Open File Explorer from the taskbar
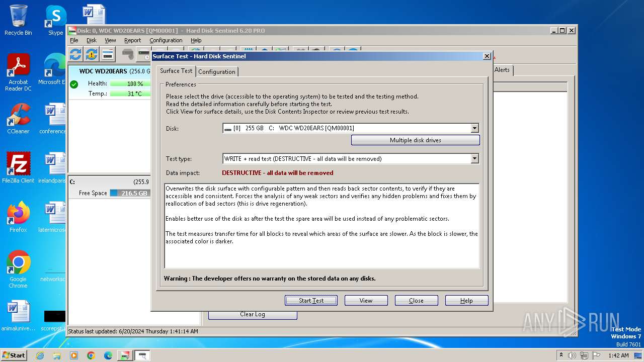Screen dimensions: 644x362 pos(57,355)
